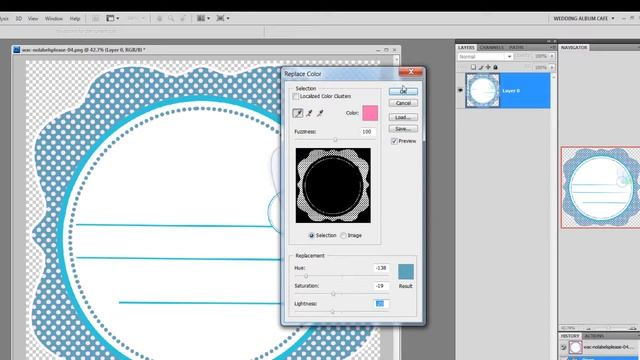Select the Layers tab
640x360 pixels.
pos(466,48)
